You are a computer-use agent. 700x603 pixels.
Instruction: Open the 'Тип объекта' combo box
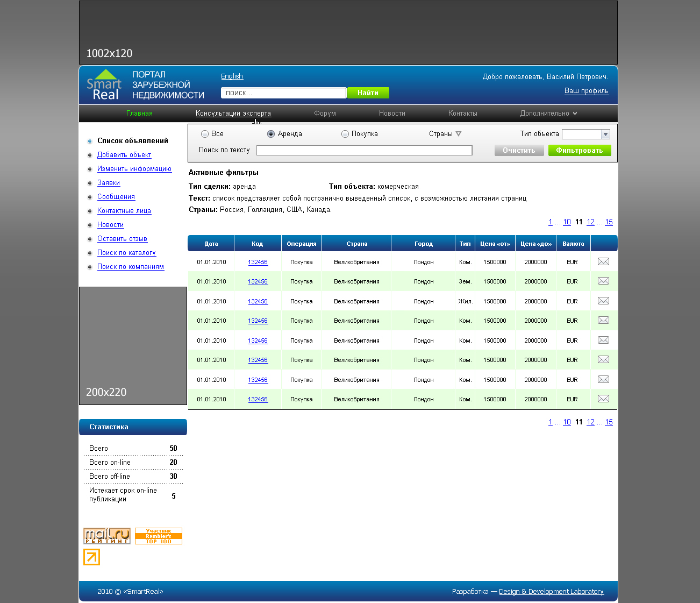point(585,134)
